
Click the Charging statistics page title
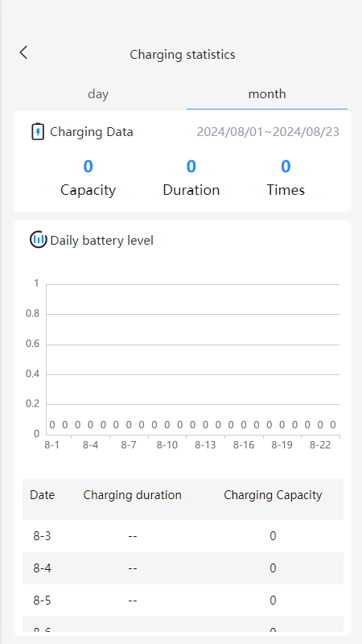coord(183,55)
